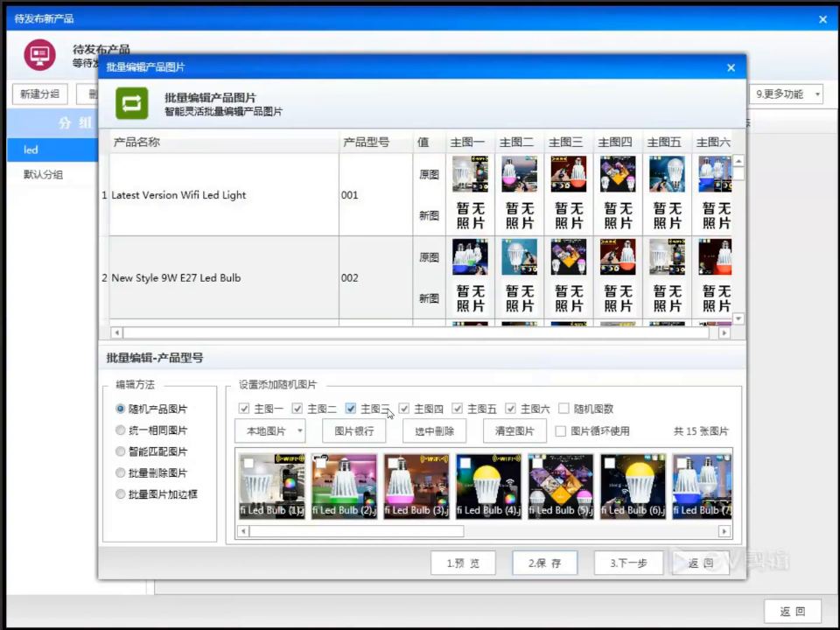The image size is (840, 630).
Task: Uncheck the 主图一 checkbox
Action: click(x=244, y=409)
